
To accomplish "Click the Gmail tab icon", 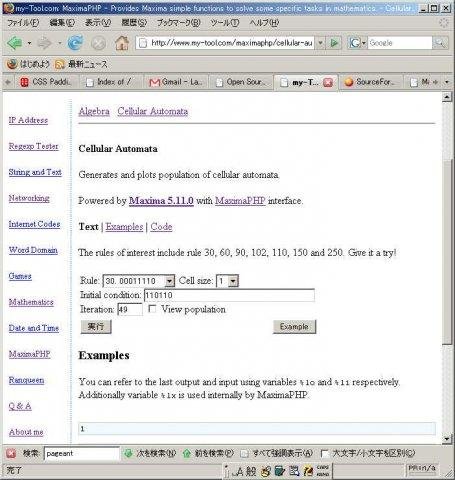I will pos(154,82).
